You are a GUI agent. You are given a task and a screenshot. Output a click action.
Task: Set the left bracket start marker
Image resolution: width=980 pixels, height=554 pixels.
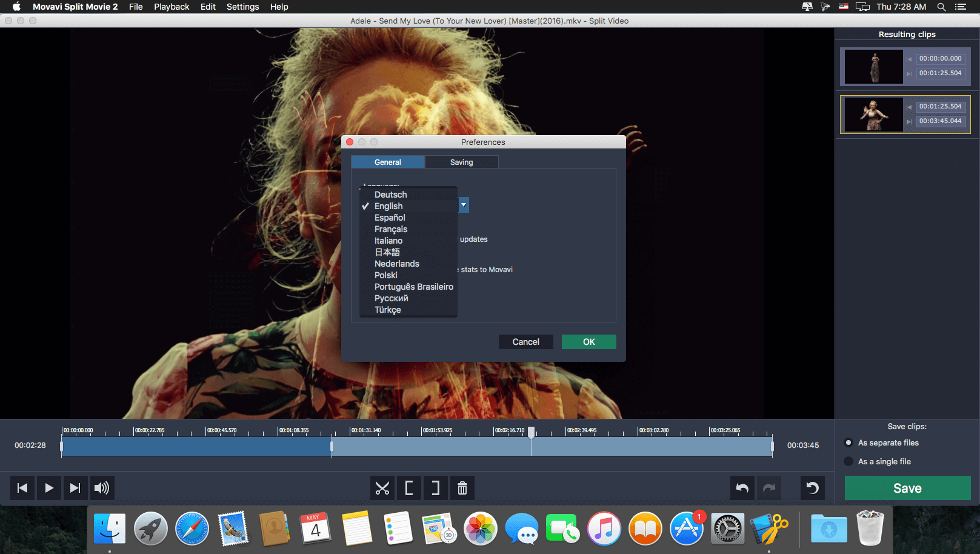point(409,488)
